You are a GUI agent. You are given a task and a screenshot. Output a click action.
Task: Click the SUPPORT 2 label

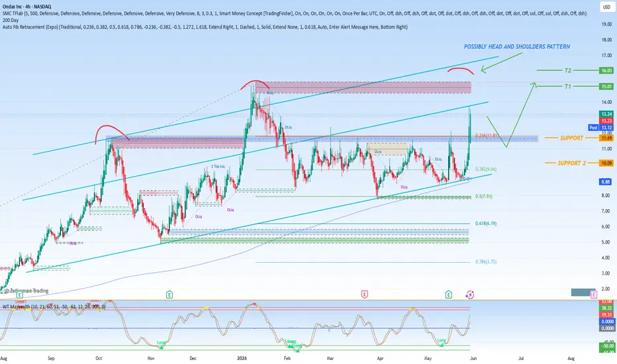click(x=572, y=163)
